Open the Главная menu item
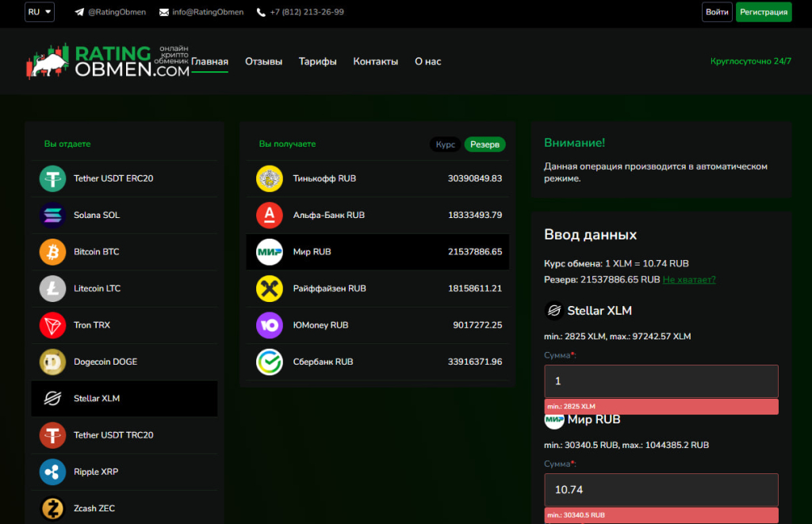The height and width of the screenshot is (524, 812). click(209, 62)
